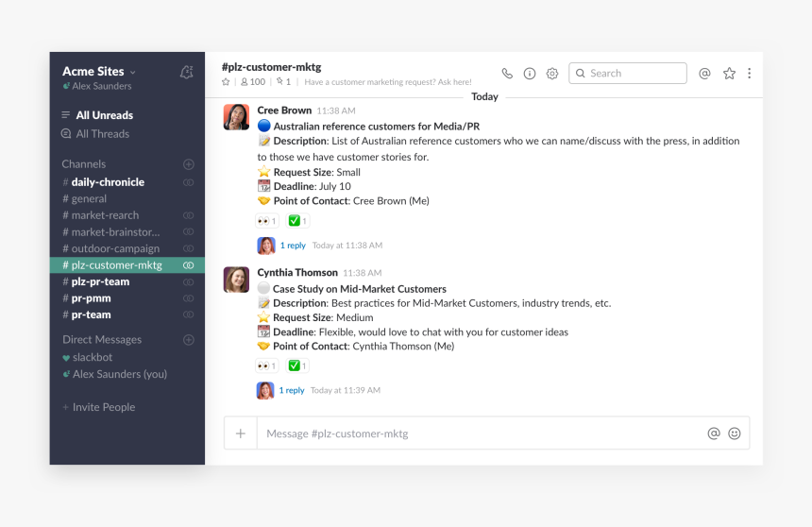Click shared channel icon next to plz-pr-team
This screenshot has height=527, width=812.
point(189,281)
